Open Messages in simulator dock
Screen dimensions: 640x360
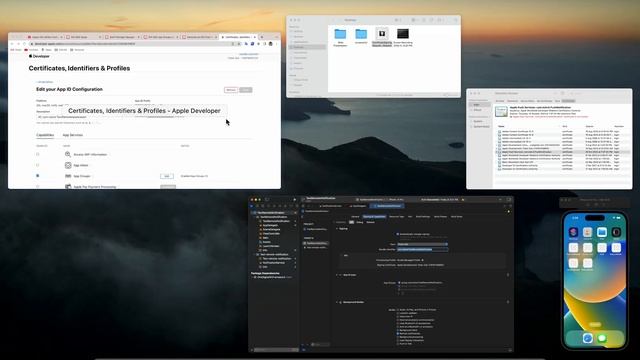tap(602, 338)
